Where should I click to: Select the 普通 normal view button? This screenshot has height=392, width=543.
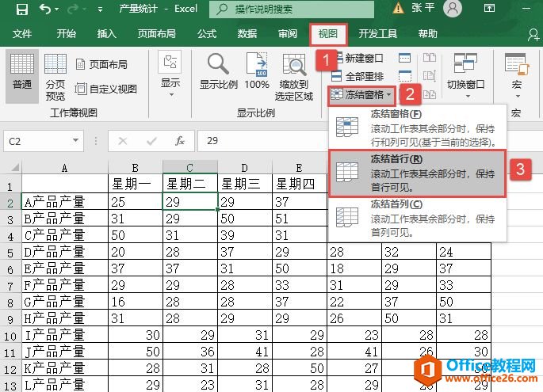click(22, 76)
